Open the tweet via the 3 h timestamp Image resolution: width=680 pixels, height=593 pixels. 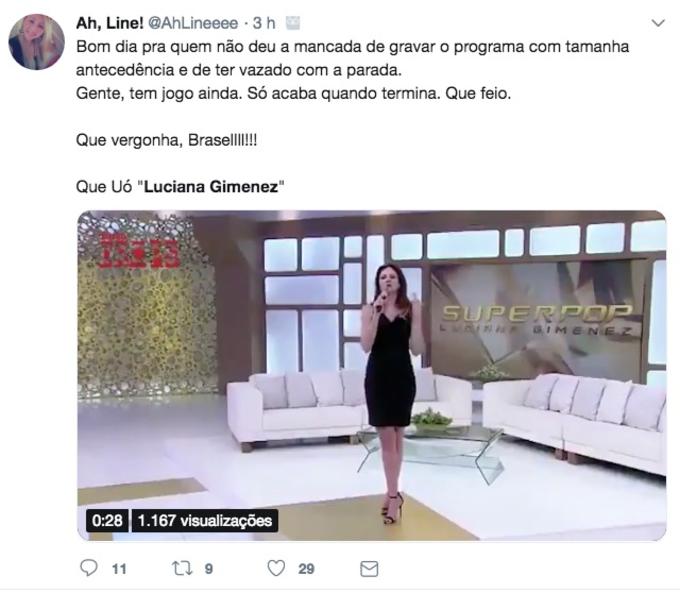click(x=265, y=23)
